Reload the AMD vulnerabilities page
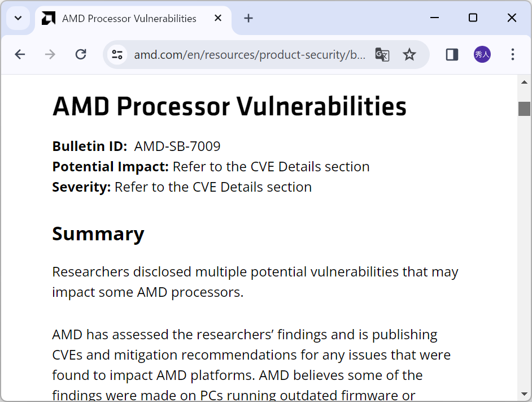 [81, 54]
